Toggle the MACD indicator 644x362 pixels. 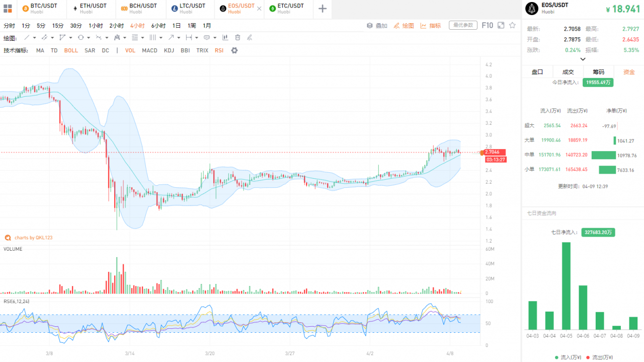pos(149,50)
